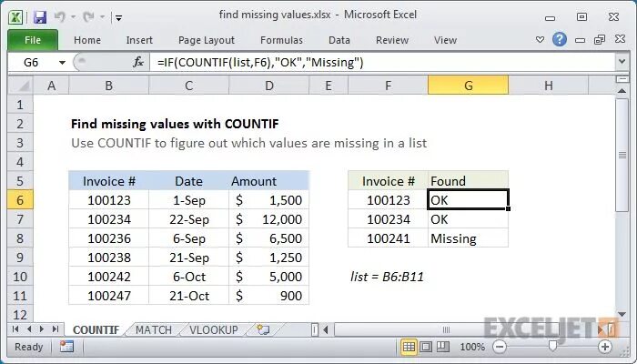The height and width of the screenshot is (364, 637).
Task: Open the Name Box dropdown arrow
Action: coord(62,63)
